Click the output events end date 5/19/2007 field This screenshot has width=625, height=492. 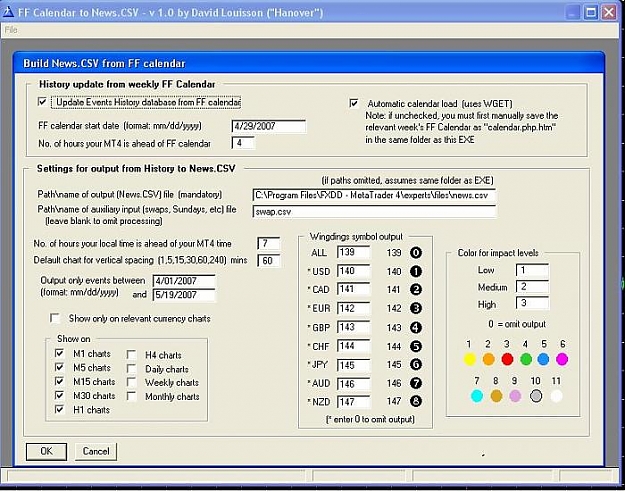[184, 295]
